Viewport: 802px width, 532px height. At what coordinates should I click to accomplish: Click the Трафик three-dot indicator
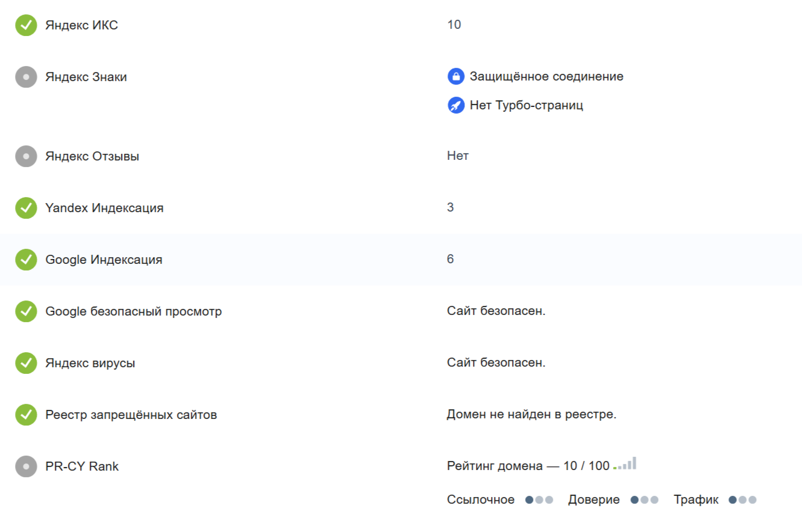pyautogui.click(x=742, y=500)
